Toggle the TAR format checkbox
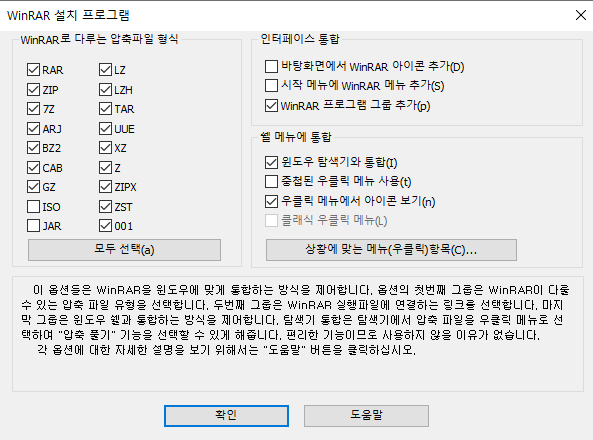This screenshot has height=440, width=593. pos(105,109)
